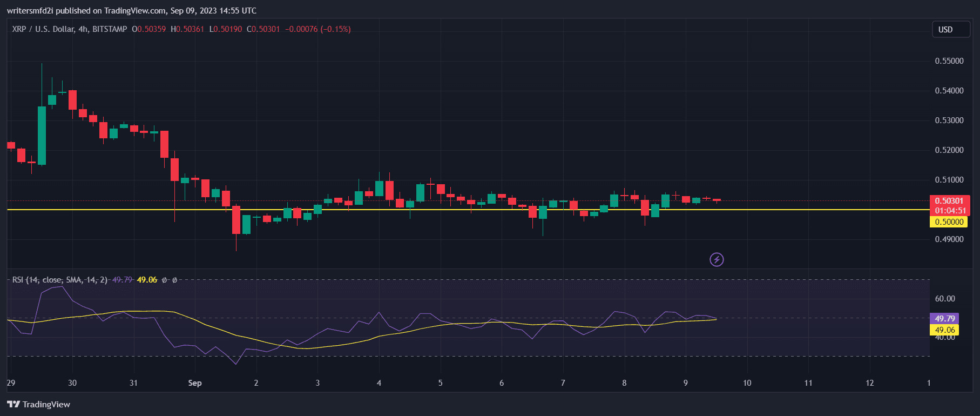Click the date 30 on time axis
Image resolution: width=980 pixels, height=416 pixels.
(x=72, y=383)
